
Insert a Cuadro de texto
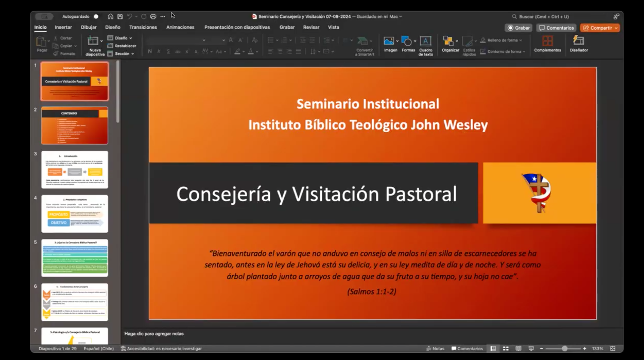(x=425, y=41)
